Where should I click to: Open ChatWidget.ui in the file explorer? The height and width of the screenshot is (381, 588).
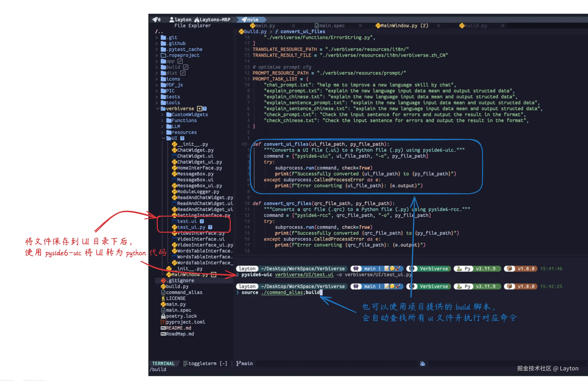pyautogui.click(x=195, y=156)
